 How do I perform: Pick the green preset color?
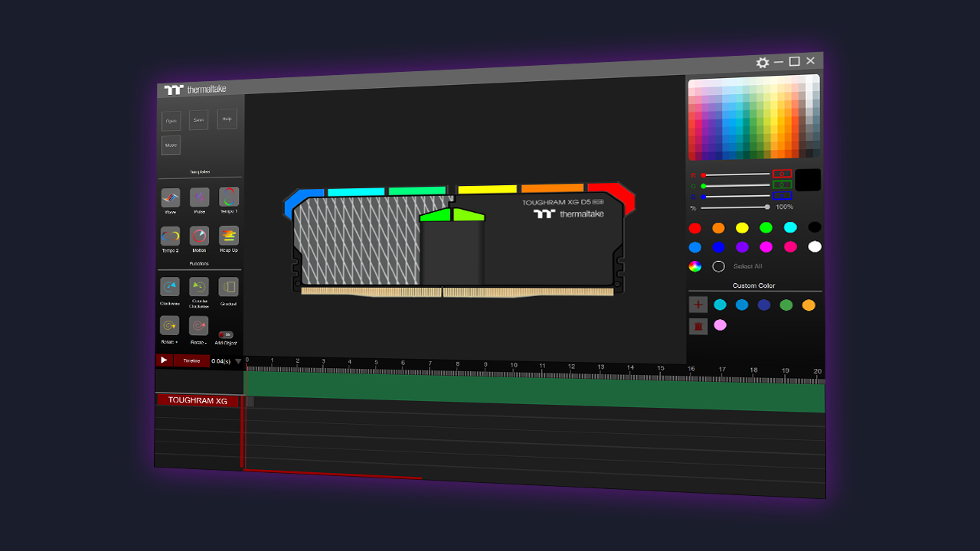pyautogui.click(x=766, y=227)
